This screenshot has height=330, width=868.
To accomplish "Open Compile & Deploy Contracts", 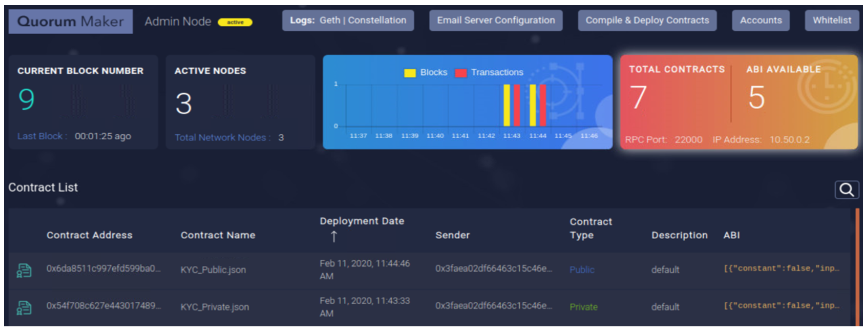I will pos(647,20).
